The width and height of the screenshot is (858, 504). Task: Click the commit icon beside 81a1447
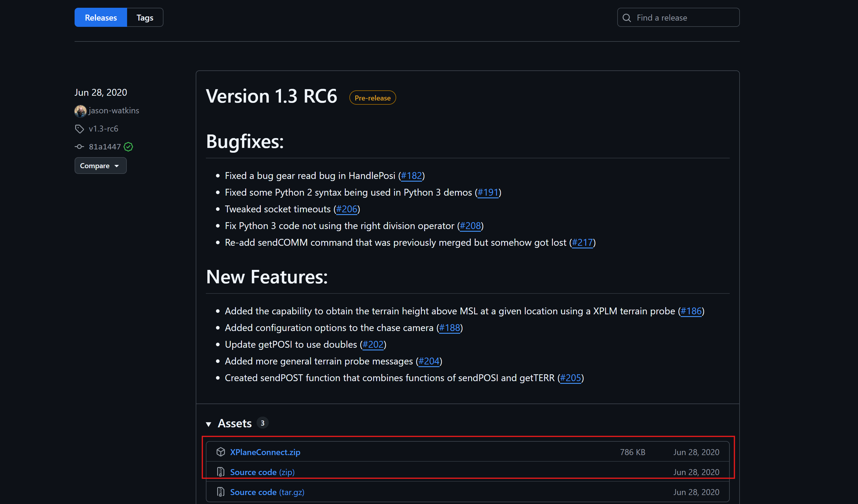coord(79,147)
